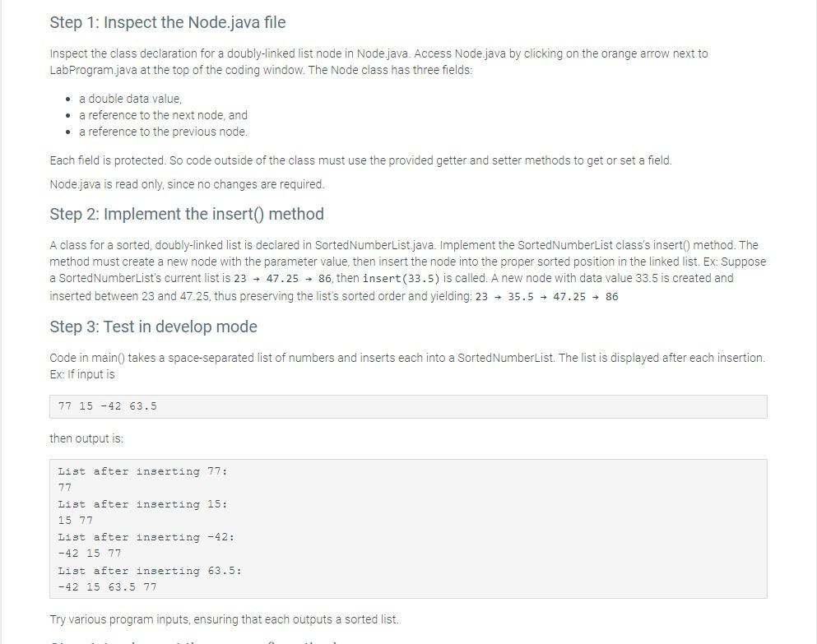Click the 'Step 1: Inspect the Node.java file' heading

(168, 22)
